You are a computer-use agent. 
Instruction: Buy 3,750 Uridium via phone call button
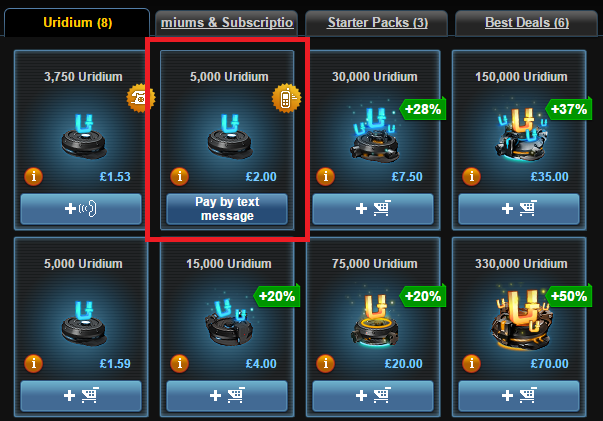point(81,209)
